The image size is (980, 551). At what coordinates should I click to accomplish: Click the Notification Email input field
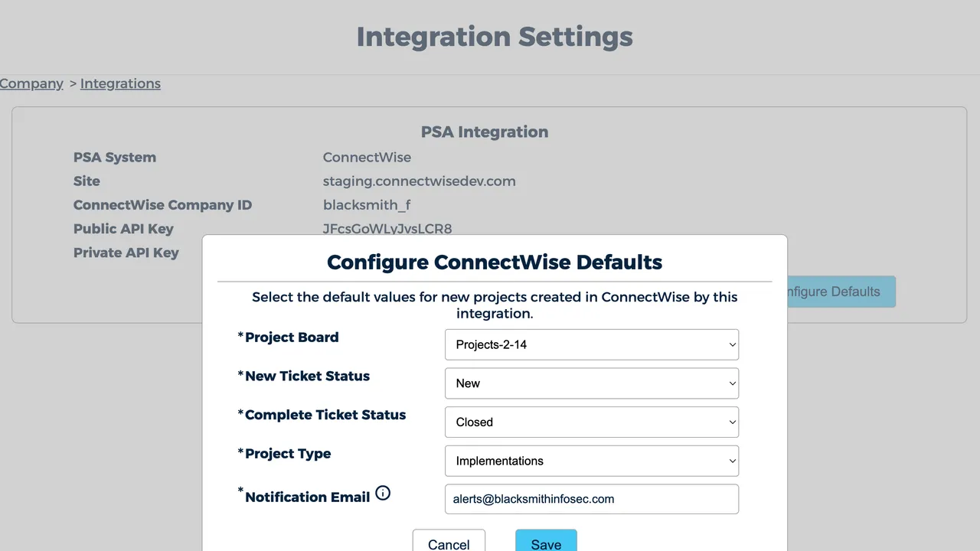click(592, 499)
